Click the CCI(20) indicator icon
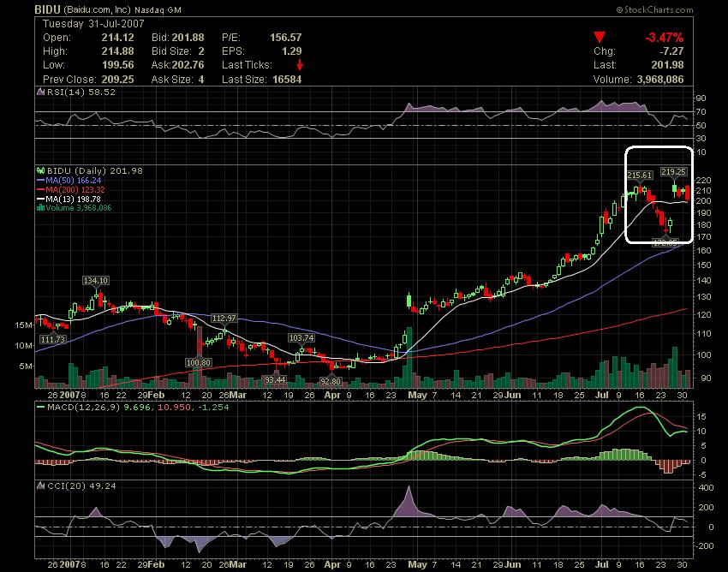The height and width of the screenshot is (572, 728). point(41,486)
